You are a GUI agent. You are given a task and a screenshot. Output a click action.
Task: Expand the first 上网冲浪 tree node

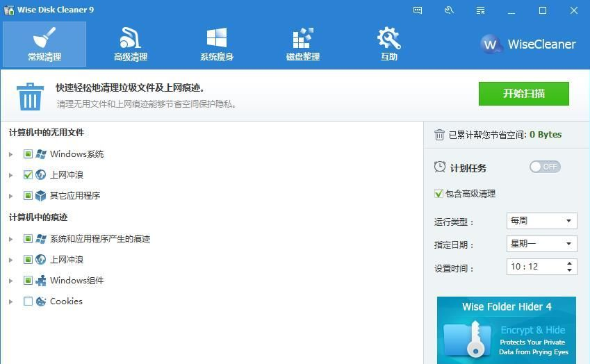[11, 175]
